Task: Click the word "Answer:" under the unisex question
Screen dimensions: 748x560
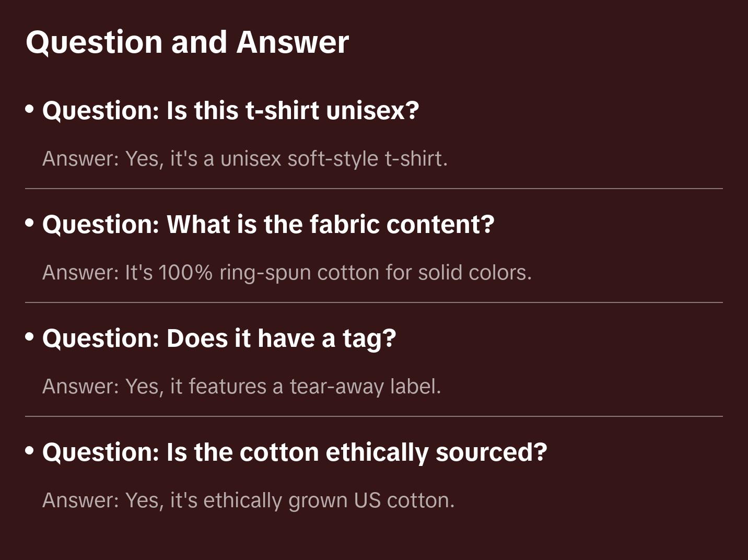Action: tap(81, 159)
